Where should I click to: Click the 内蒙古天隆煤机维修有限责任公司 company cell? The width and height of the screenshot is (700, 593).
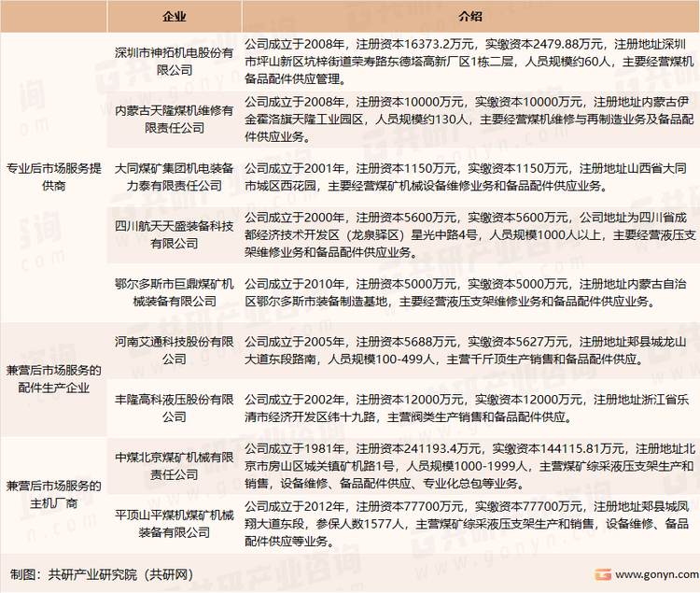175,120
